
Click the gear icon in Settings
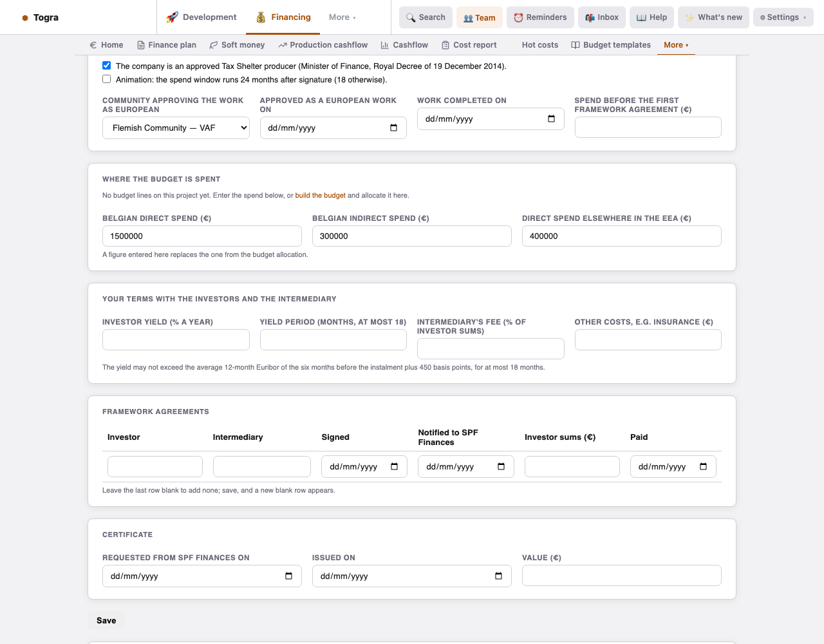pyautogui.click(x=763, y=17)
